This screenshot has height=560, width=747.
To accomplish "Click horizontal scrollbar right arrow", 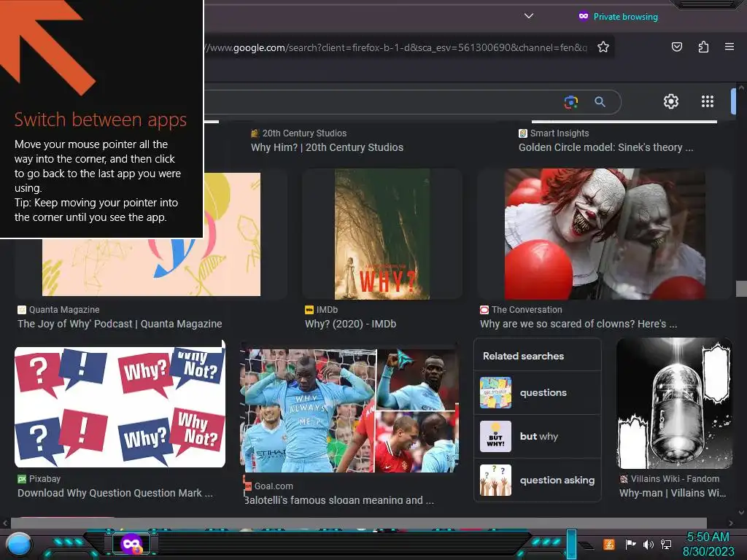I will click(x=731, y=524).
